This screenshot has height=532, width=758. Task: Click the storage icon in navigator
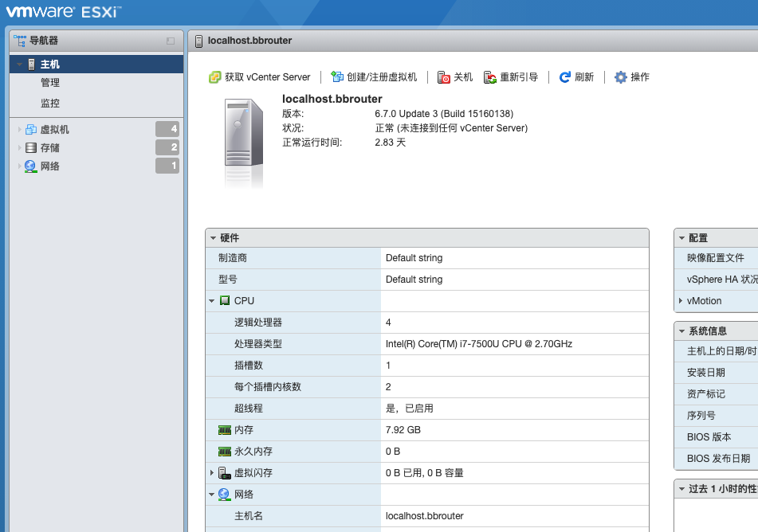click(x=31, y=148)
